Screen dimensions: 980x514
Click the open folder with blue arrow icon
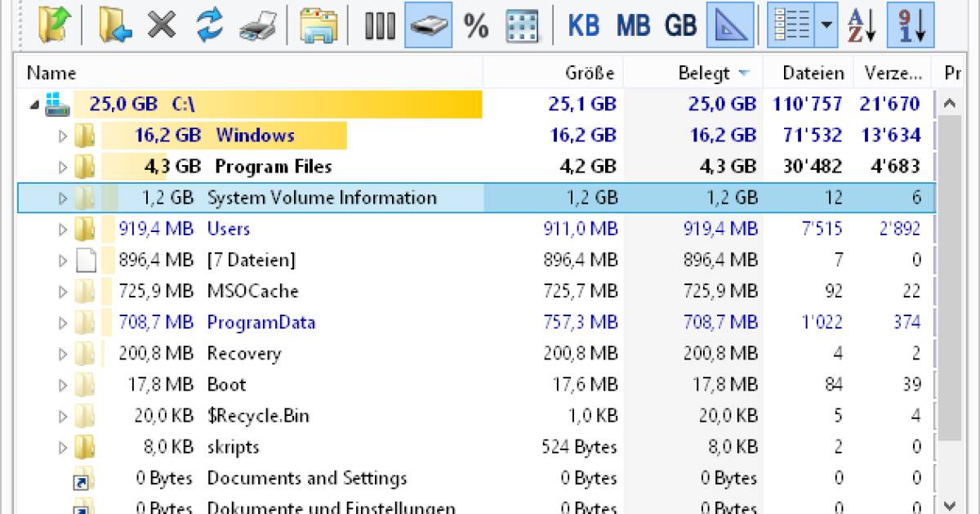[x=116, y=26]
